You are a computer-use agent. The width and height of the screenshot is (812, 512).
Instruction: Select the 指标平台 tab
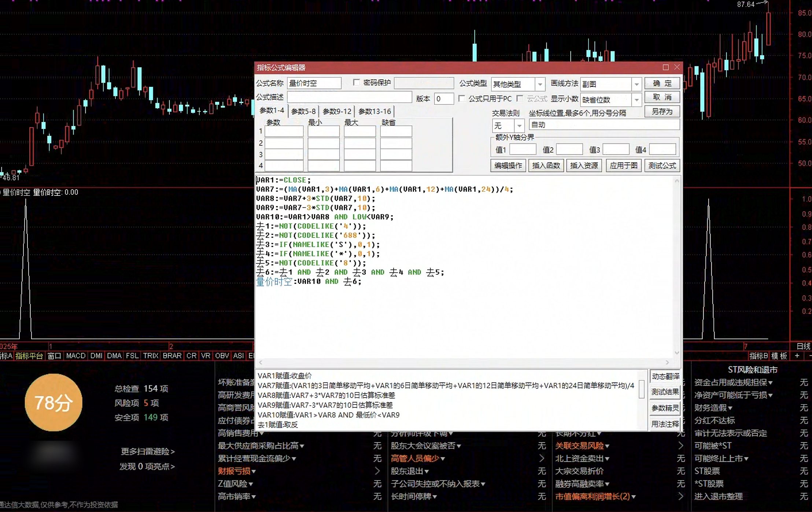coord(29,356)
